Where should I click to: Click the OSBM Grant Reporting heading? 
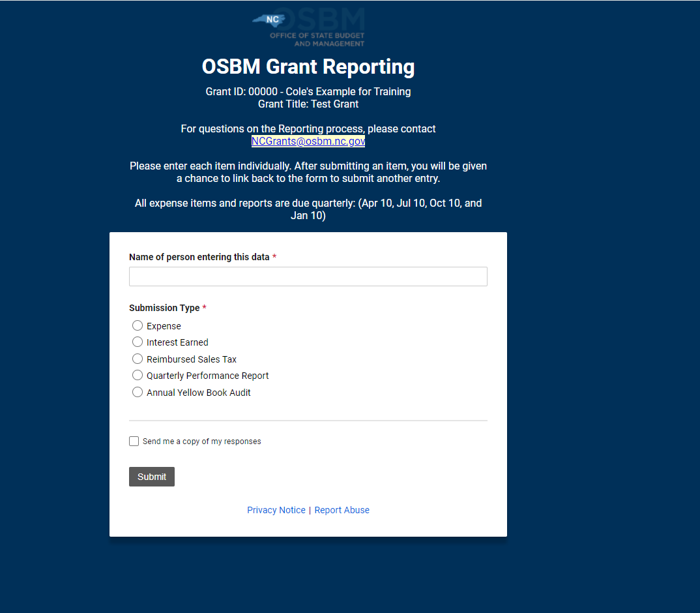308,67
